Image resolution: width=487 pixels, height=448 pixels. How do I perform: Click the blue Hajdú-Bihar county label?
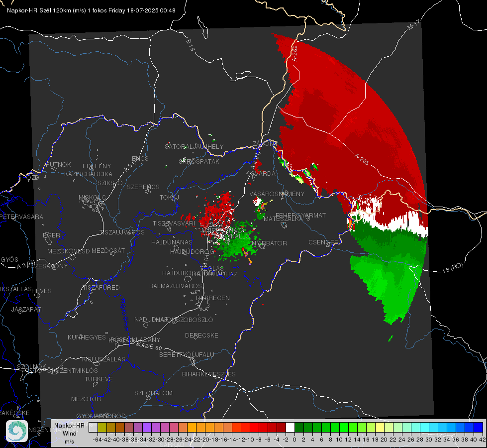point(124,314)
